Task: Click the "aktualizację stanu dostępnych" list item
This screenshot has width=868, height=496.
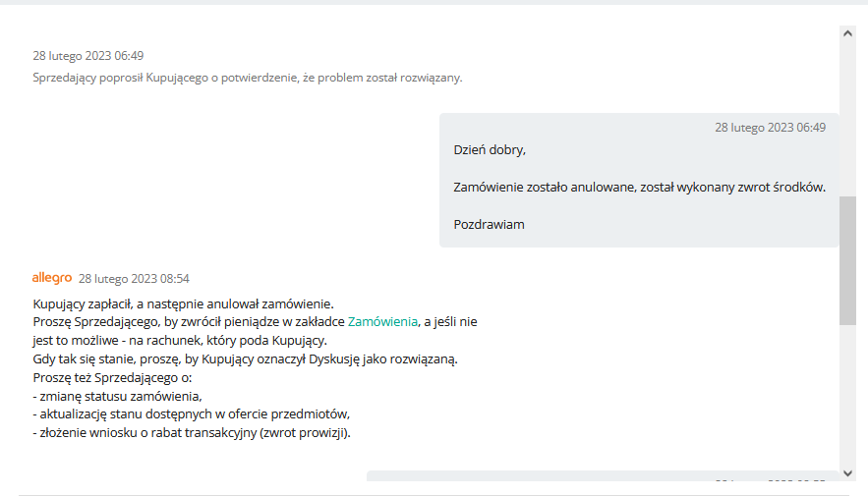Action: pyautogui.click(x=192, y=413)
